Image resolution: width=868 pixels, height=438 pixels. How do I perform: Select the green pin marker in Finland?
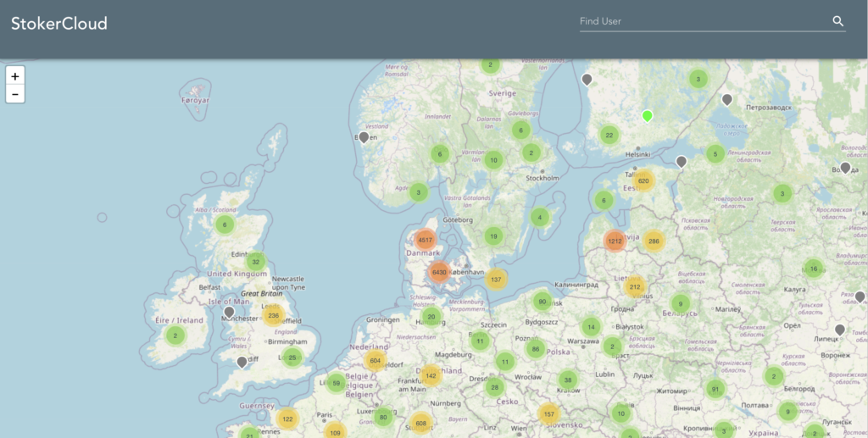tap(648, 115)
